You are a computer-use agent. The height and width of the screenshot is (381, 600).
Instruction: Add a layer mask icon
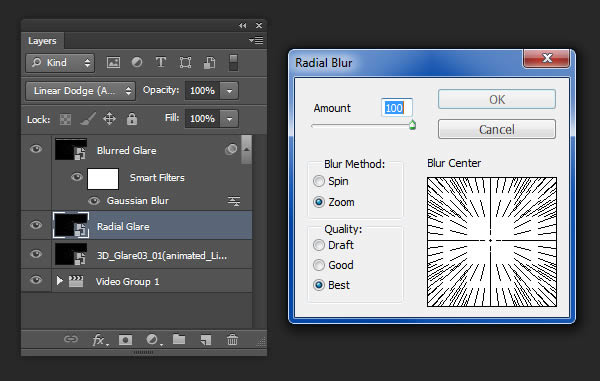click(x=126, y=340)
